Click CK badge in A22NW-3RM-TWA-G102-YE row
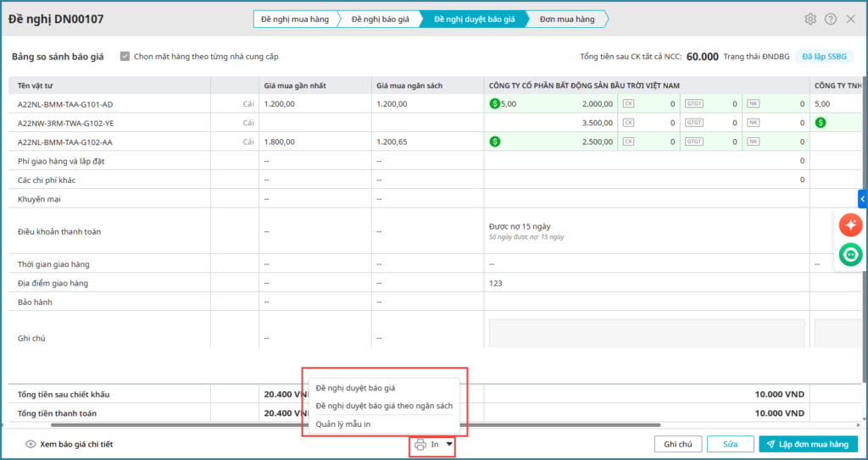The image size is (868, 460). (628, 123)
